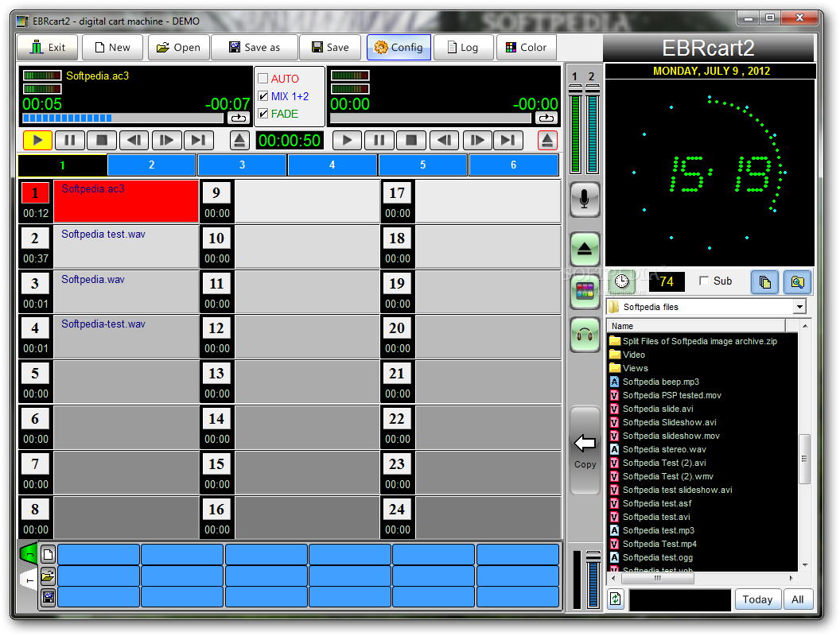Uncheck the FADE option
Viewport: 840px width, 636px height.
click(x=263, y=114)
